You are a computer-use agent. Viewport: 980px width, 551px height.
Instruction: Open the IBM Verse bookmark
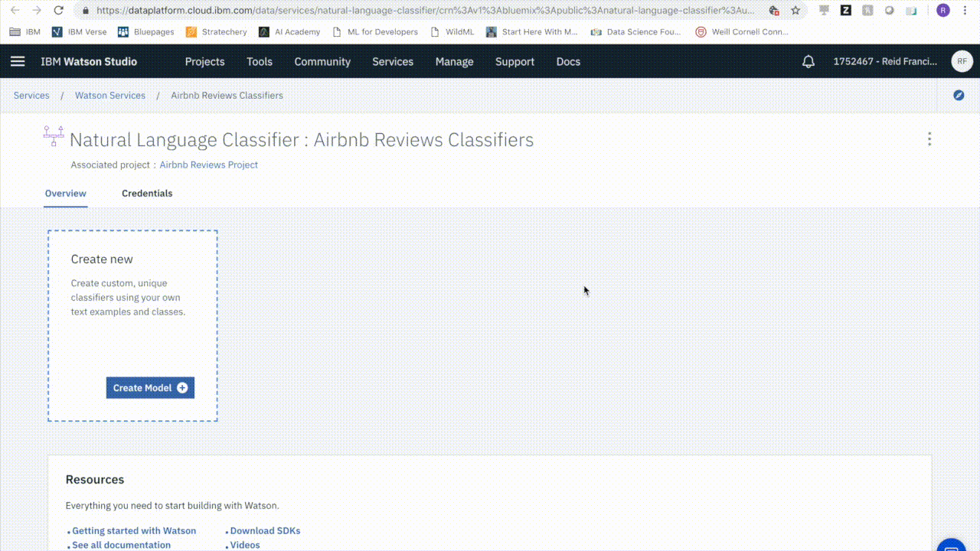[x=81, y=32]
